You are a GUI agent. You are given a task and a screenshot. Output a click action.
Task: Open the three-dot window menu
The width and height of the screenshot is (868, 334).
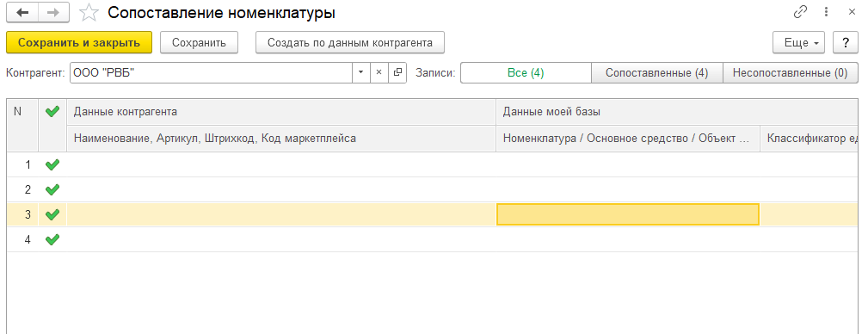(827, 12)
